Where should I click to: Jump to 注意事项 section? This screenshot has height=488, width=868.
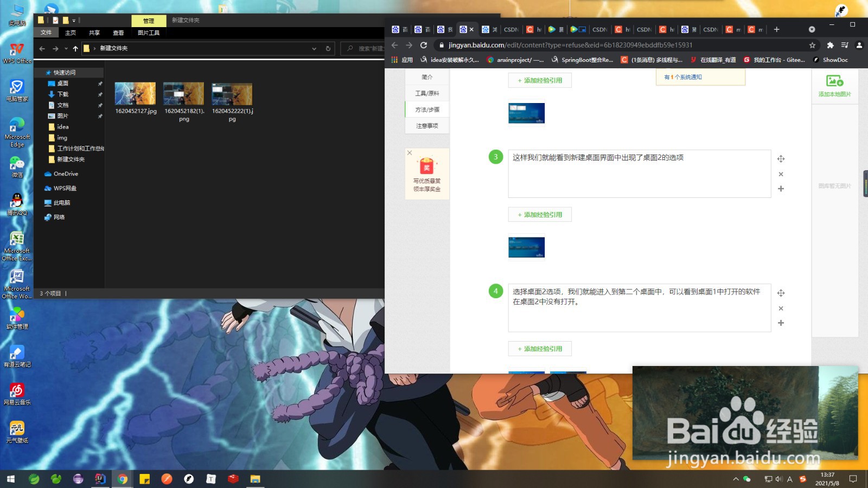tap(427, 126)
